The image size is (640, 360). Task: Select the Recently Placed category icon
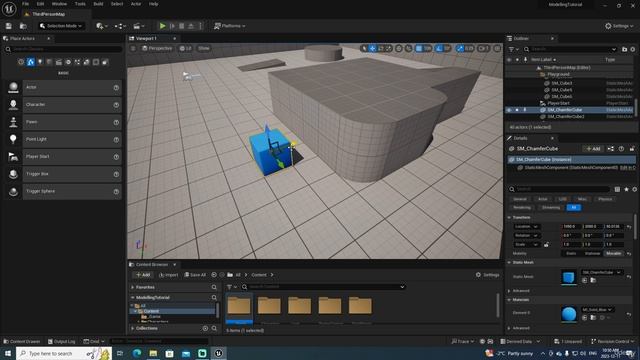coord(21,62)
